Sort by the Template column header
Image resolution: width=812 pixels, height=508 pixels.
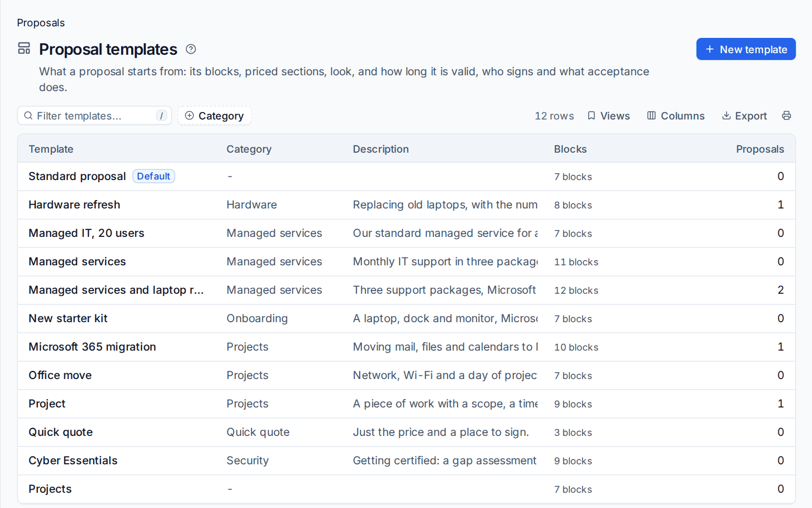[x=51, y=149]
